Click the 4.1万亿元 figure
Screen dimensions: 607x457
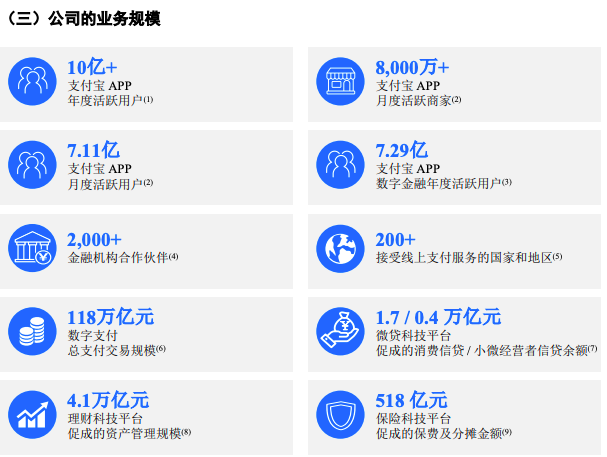(x=108, y=400)
